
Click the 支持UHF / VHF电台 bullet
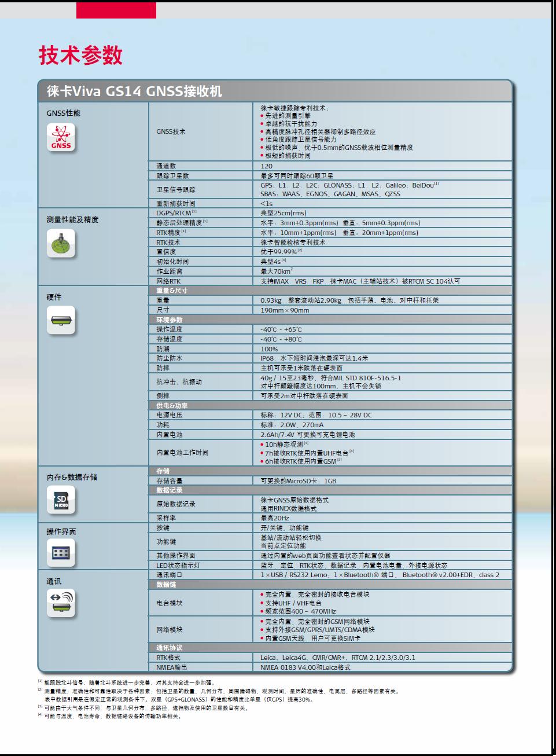click(290, 603)
